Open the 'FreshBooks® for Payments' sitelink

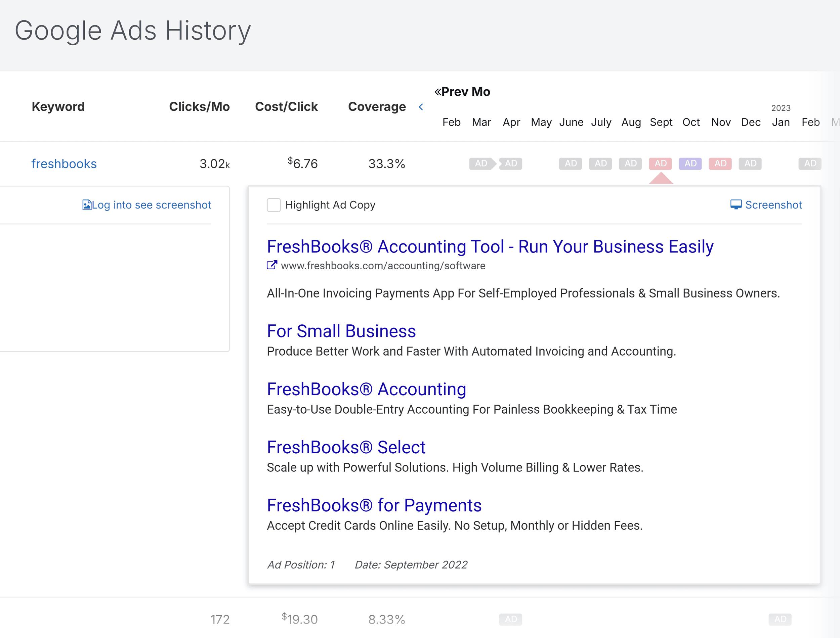click(x=374, y=505)
